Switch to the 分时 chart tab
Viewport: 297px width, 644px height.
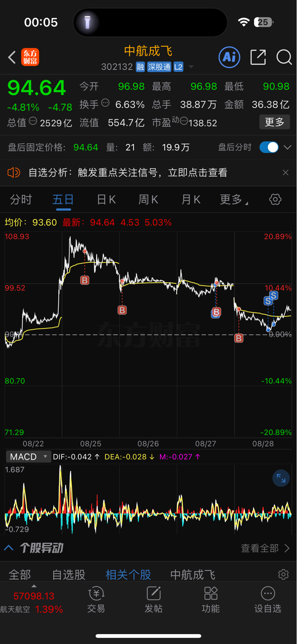[21, 200]
